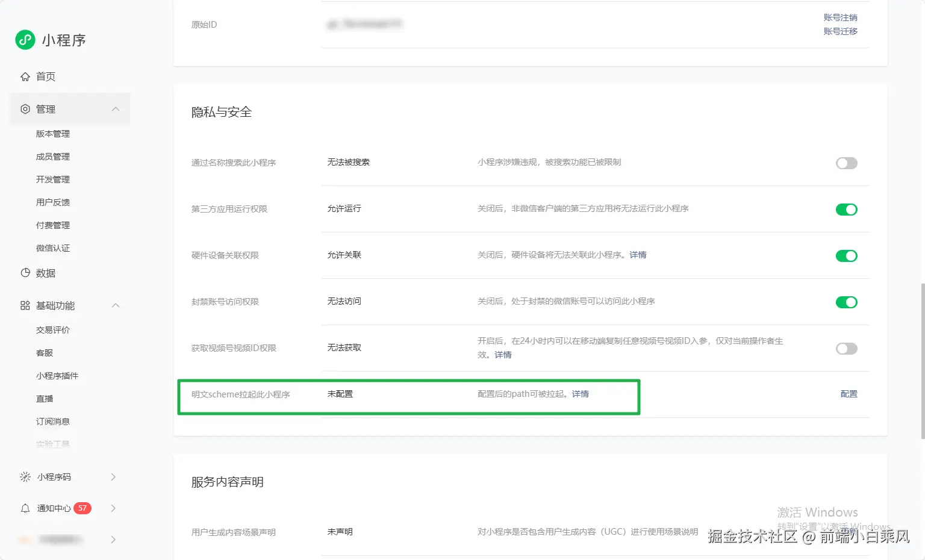Click 用户生成内容场景声明 label
Viewport: 925px width, 560px height.
click(x=234, y=532)
